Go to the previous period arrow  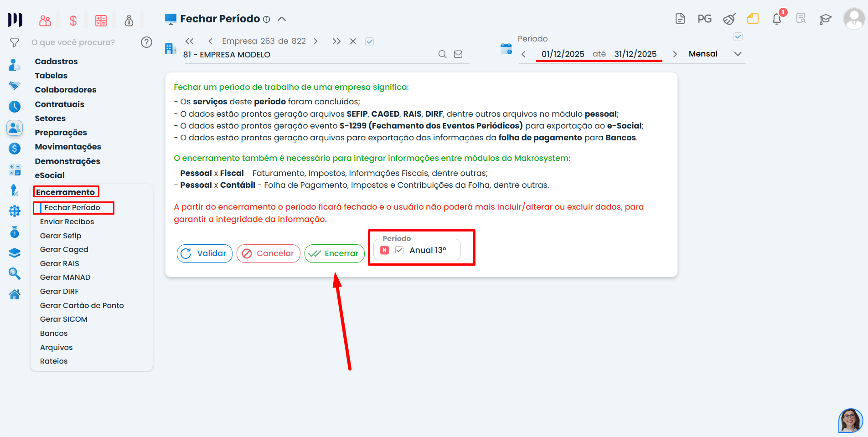[x=523, y=54]
